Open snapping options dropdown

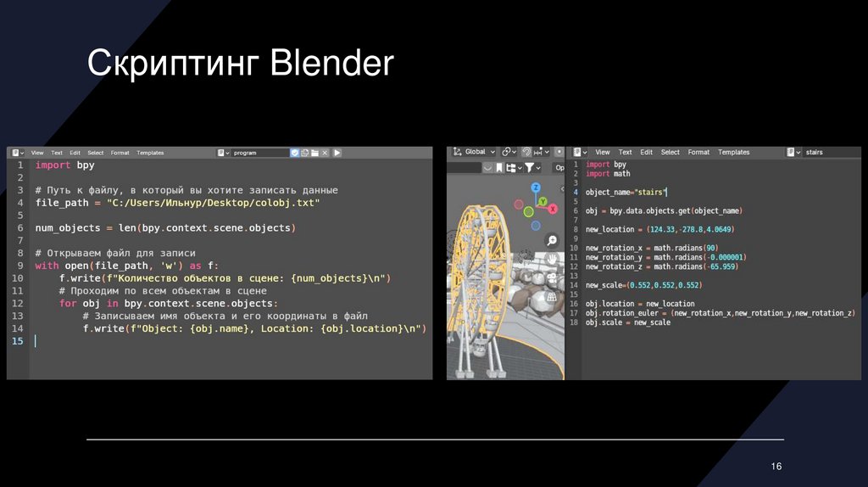(541, 152)
